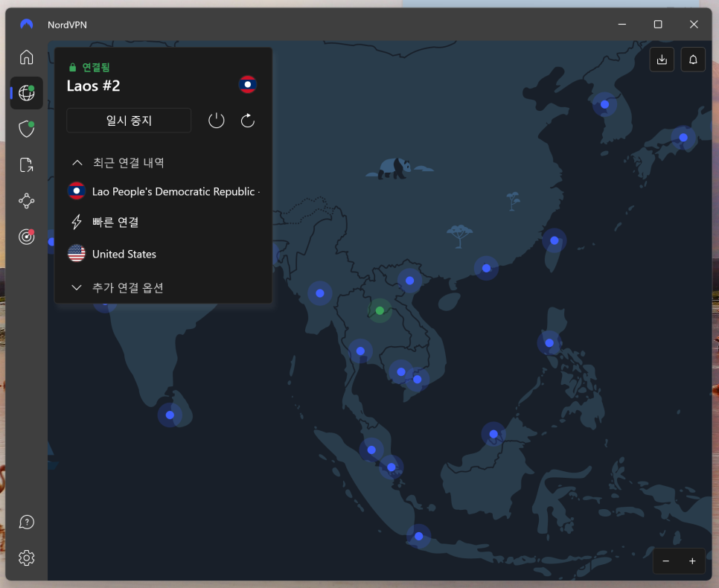Close the NordVPN window

coord(694,25)
